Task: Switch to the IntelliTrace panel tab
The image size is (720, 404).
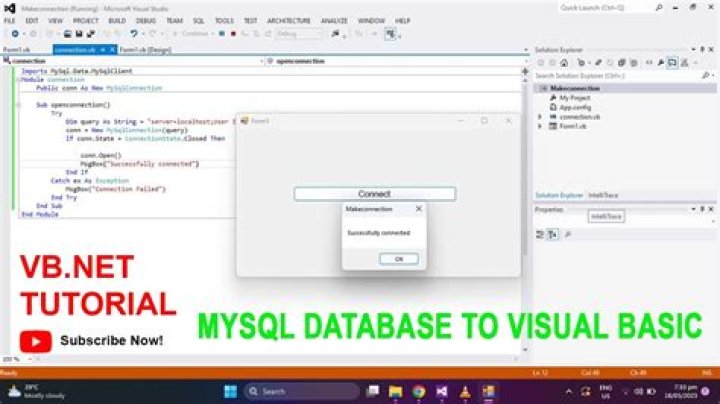Action: point(603,196)
